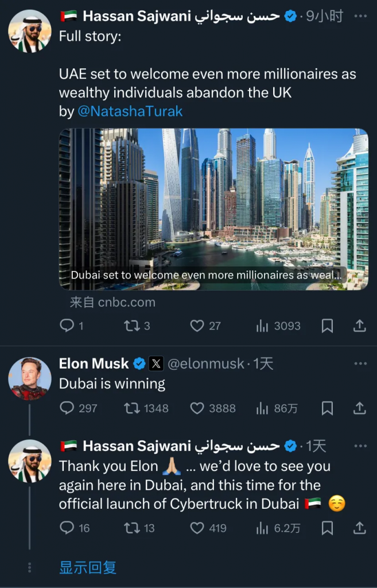Like the Thank you Elon post
This screenshot has height=588, width=377.
coord(197,528)
